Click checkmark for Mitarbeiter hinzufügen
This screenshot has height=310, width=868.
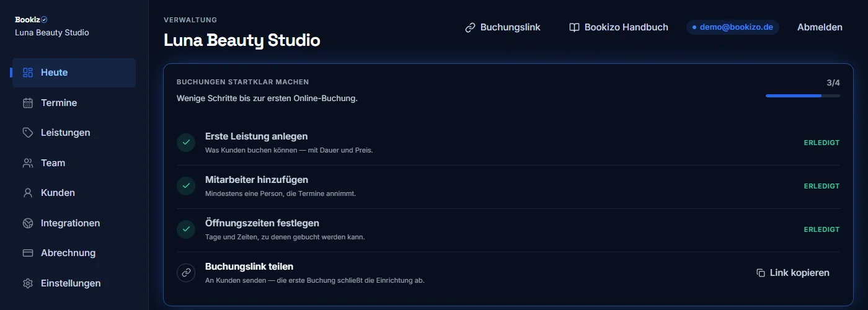pyautogui.click(x=186, y=186)
